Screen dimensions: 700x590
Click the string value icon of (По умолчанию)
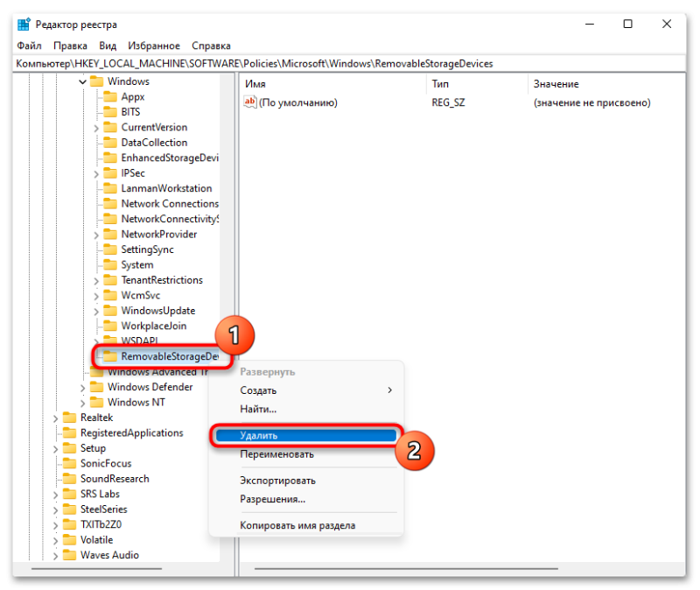tap(250, 102)
